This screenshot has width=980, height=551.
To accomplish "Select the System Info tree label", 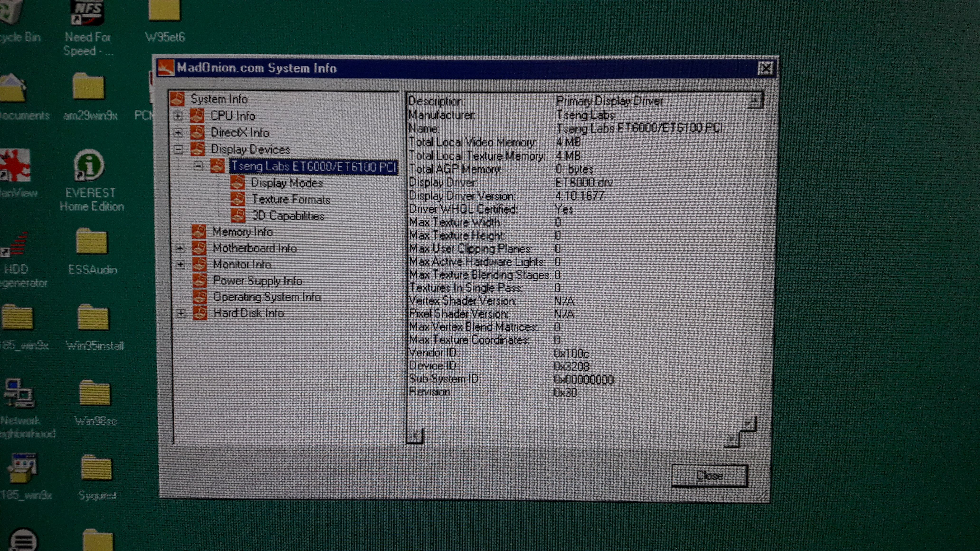I will (x=219, y=99).
